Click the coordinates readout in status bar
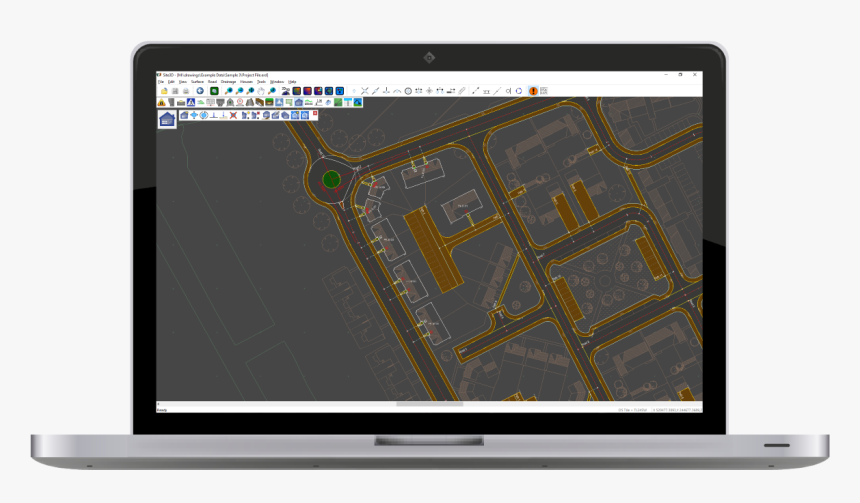The height and width of the screenshot is (503, 860). pos(677,410)
